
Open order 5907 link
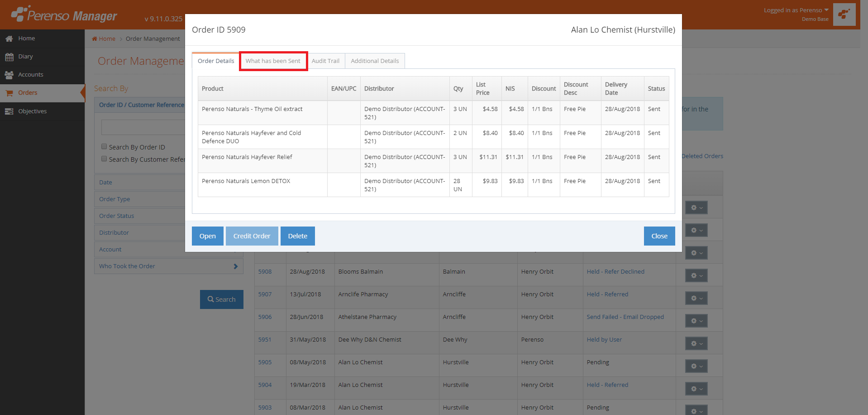tap(265, 294)
